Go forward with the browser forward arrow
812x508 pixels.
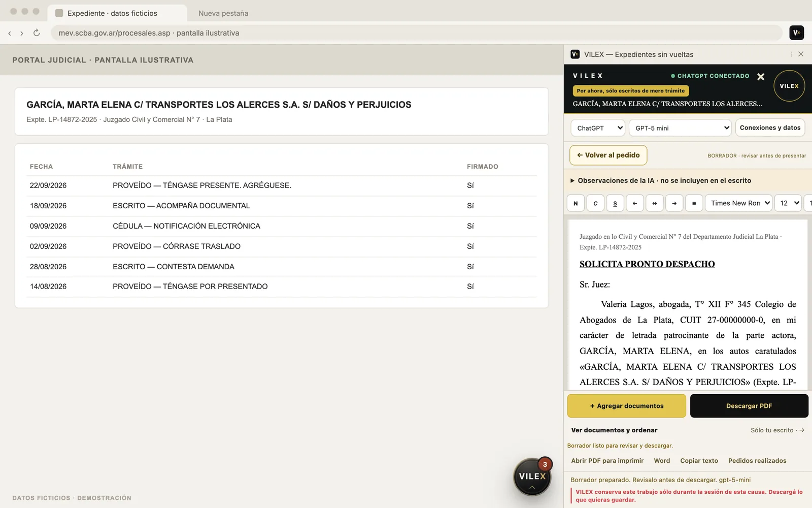tap(22, 33)
